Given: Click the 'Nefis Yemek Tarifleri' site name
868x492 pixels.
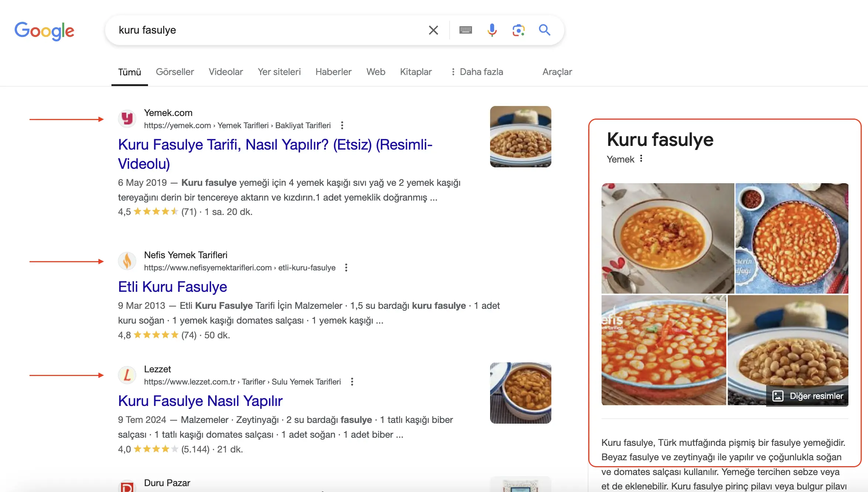Looking at the screenshot, I should tap(186, 255).
